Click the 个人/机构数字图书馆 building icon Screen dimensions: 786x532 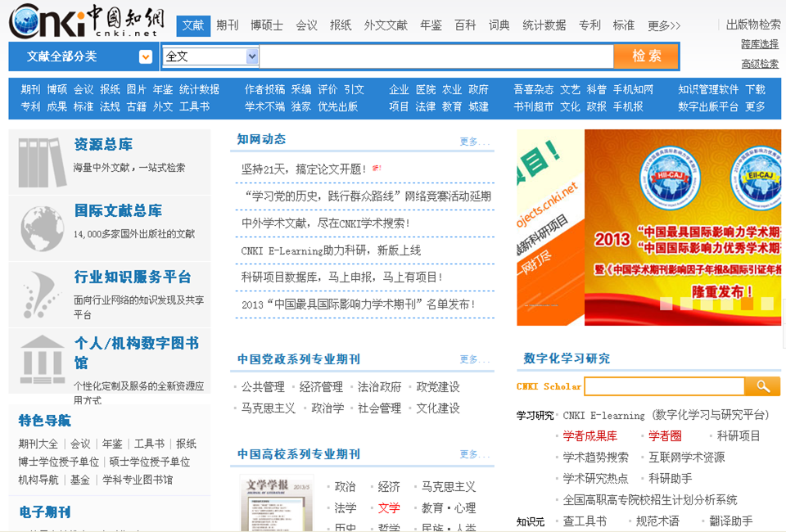pyautogui.click(x=42, y=359)
